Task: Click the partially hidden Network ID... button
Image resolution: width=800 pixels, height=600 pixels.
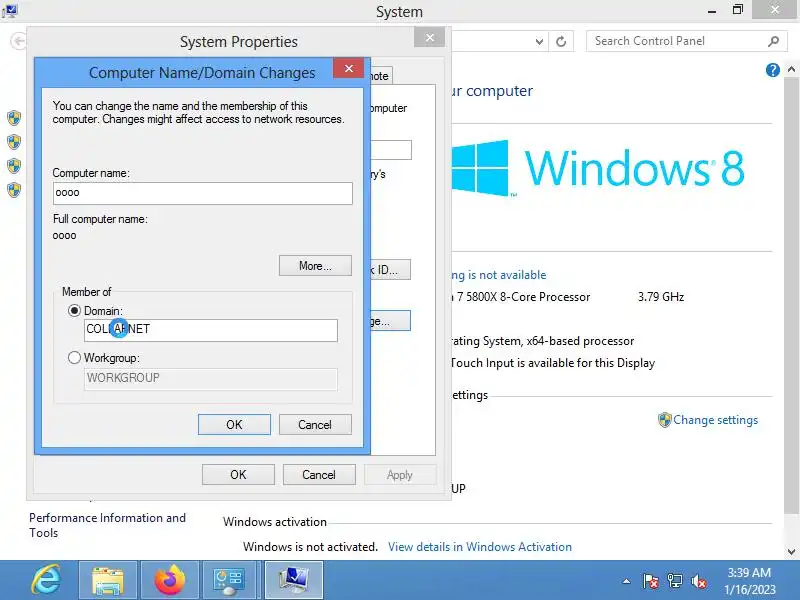Action: [x=391, y=270]
